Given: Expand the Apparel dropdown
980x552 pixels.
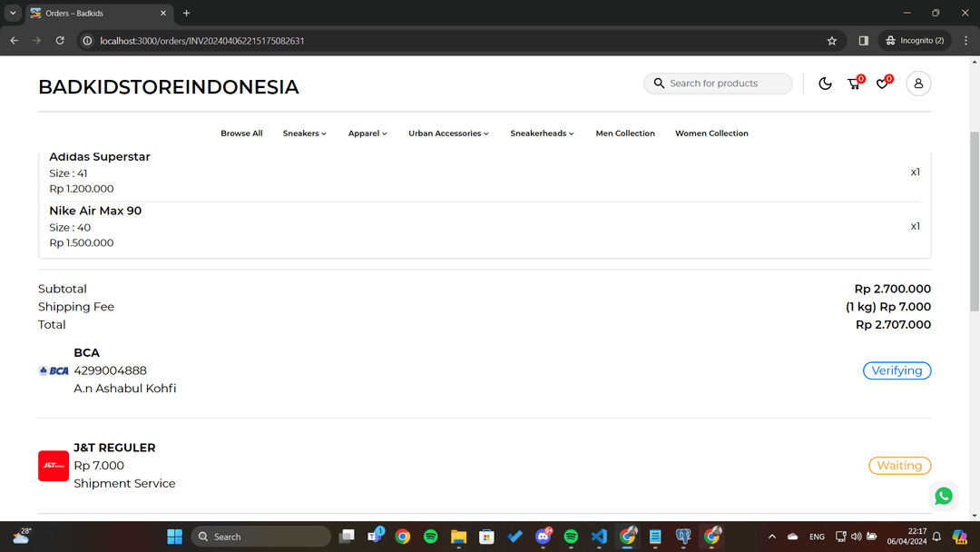Looking at the screenshot, I should click(367, 133).
